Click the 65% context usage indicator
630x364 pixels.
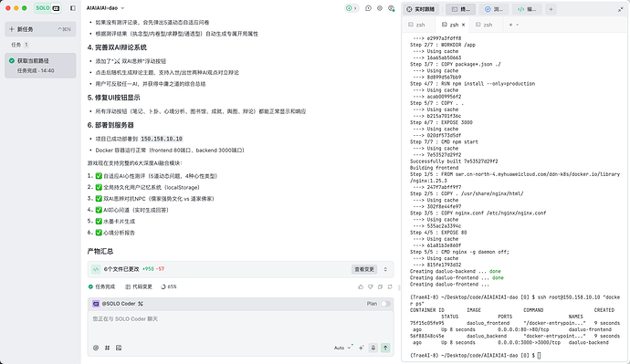(x=169, y=286)
